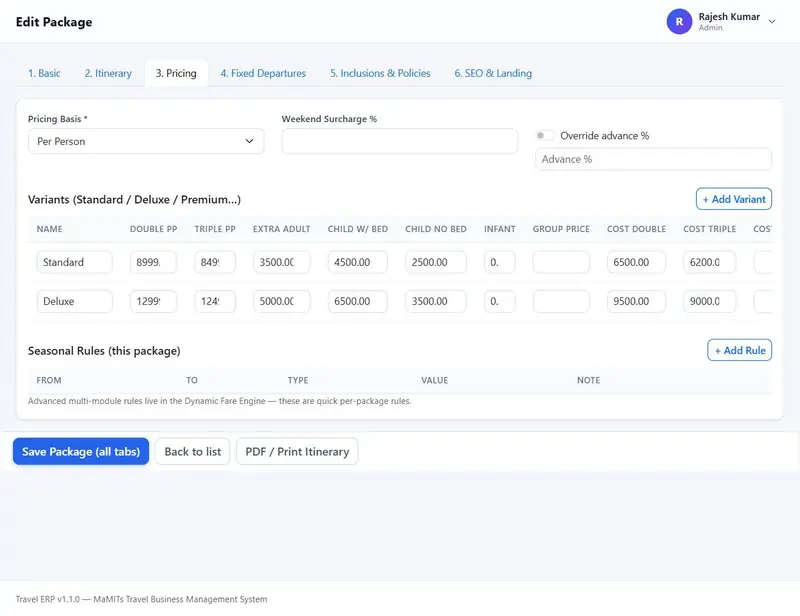Viewport: 800px width, 616px height.
Task: Click the DOUBLE PP column header
Action: (x=154, y=229)
